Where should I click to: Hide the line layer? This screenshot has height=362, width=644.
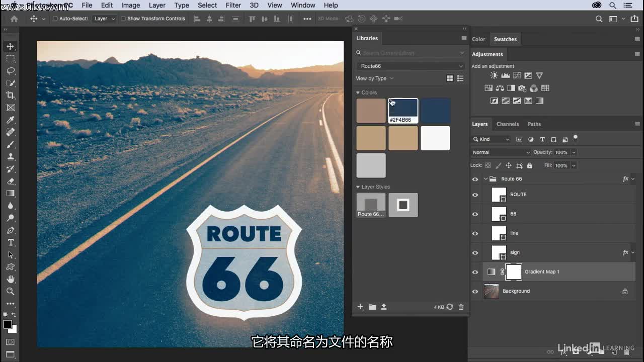pos(475,233)
